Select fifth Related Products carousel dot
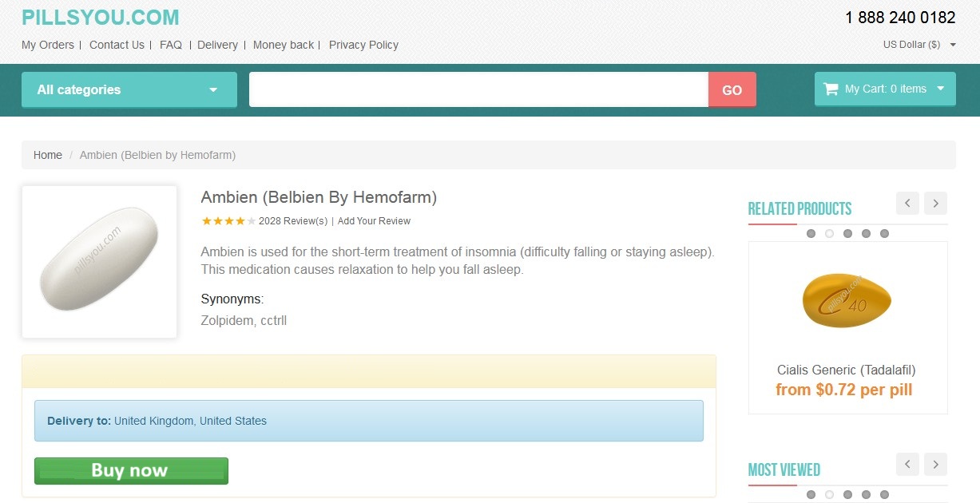The width and height of the screenshot is (980, 503). pos(884,234)
